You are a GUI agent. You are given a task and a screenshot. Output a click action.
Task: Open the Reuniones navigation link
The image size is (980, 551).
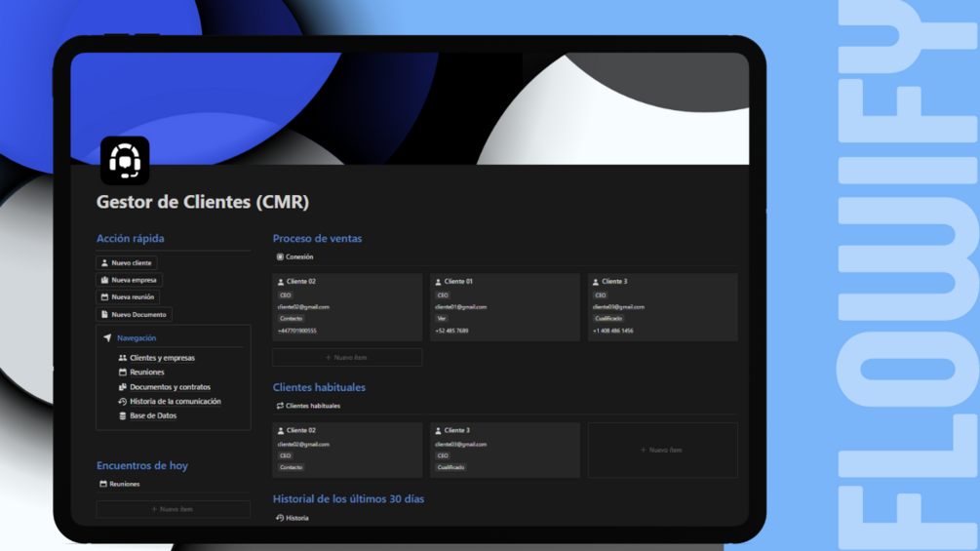(x=147, y=373)
